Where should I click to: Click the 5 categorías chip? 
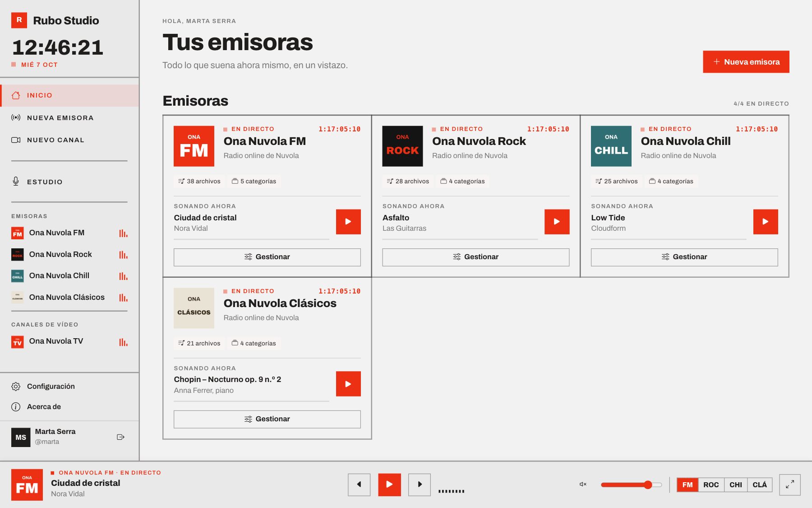click(x=254, y=181)
